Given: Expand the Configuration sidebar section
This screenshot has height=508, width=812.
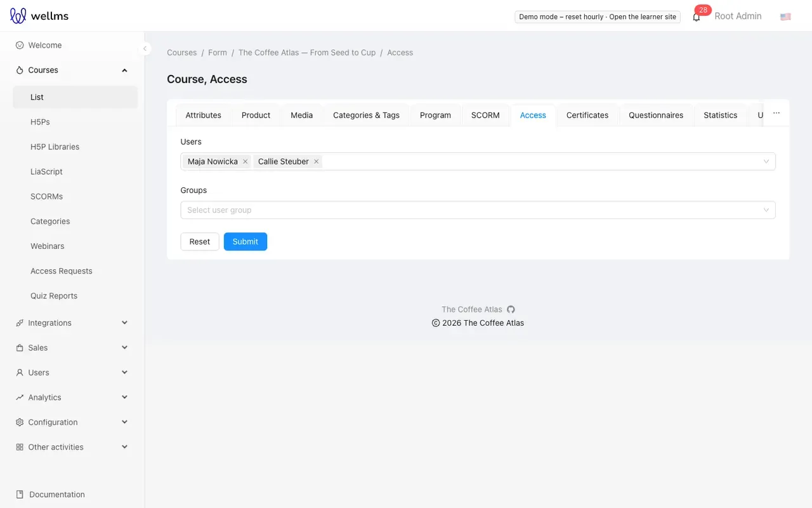Looking at the screenshot, I should [124, 422].
